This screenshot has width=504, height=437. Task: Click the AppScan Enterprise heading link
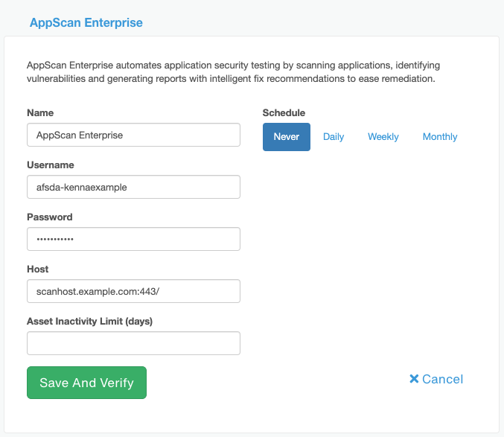tap(86, 23)
